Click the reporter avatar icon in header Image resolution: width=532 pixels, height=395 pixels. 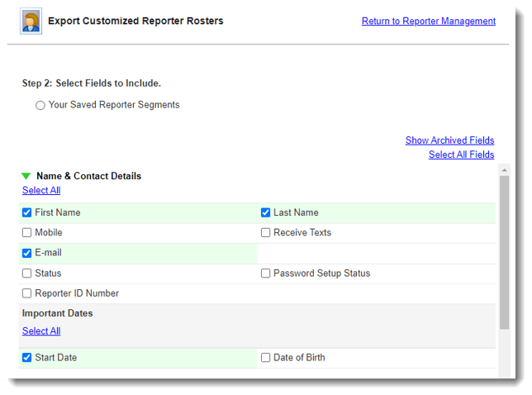[x=31, y=21]
